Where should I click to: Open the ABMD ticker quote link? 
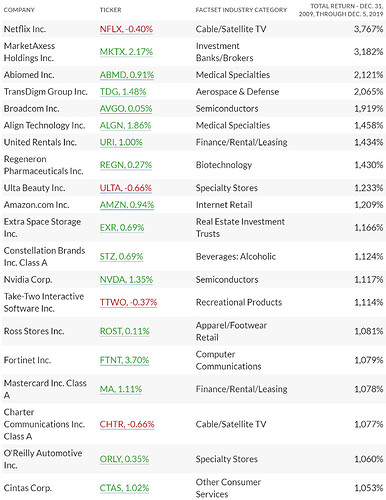tap(127, 75)
